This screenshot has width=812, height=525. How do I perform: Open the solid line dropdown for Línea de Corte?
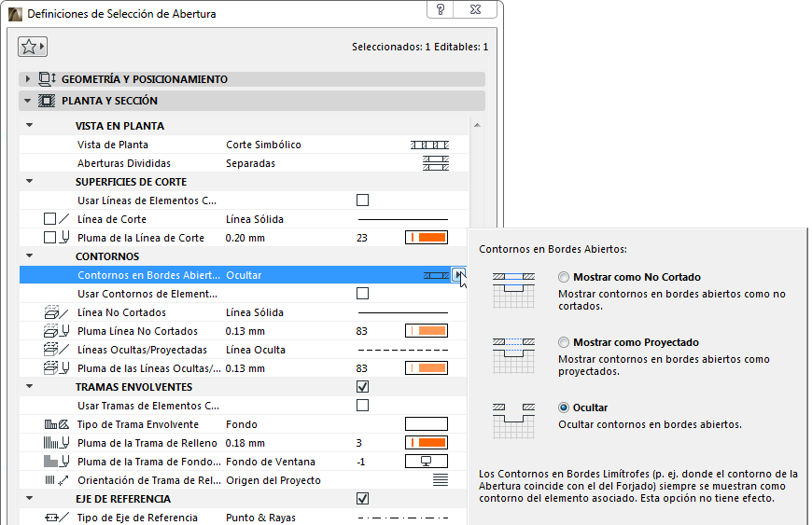[x=403, y=219]
